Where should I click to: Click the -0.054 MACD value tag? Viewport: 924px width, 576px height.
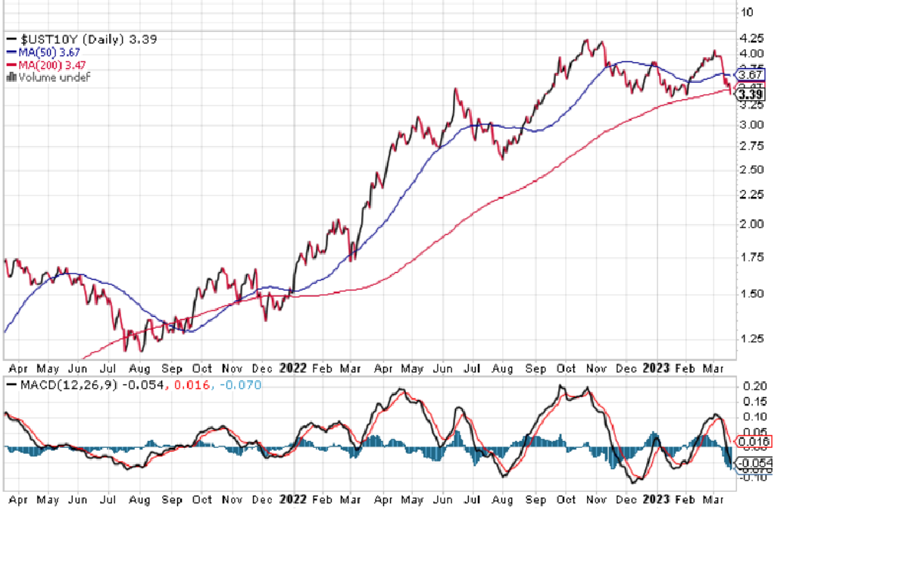pyautogui.click(x=755, y=462)
